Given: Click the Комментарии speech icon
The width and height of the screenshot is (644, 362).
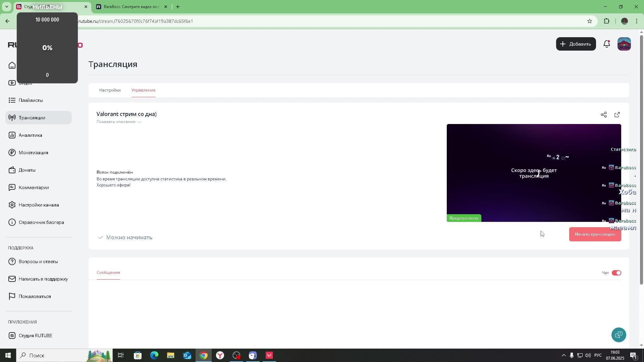Looking at the screenshot, I should point(12,187).
